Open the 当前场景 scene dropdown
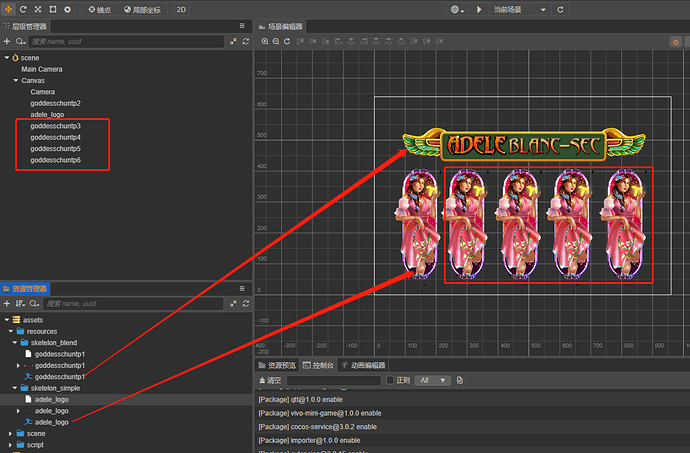Image resolution: width=690 pixels, height=453 pixels. tap(520, 10)
